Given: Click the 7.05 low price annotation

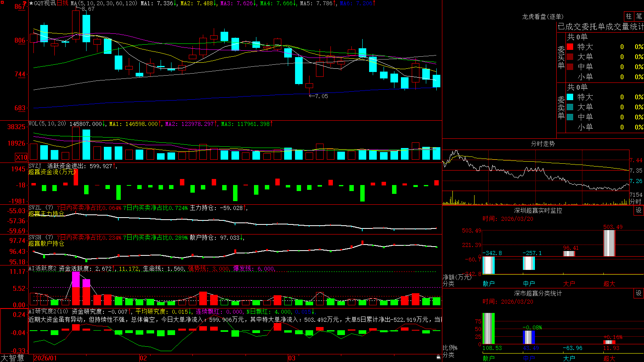Looking at the screenshot, I should tap(322, 96).
